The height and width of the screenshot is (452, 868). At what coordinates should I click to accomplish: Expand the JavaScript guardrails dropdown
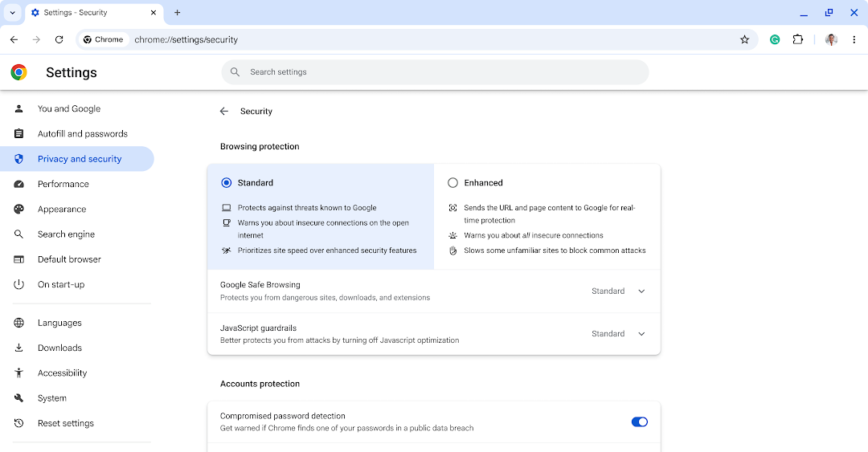point(641,334)
